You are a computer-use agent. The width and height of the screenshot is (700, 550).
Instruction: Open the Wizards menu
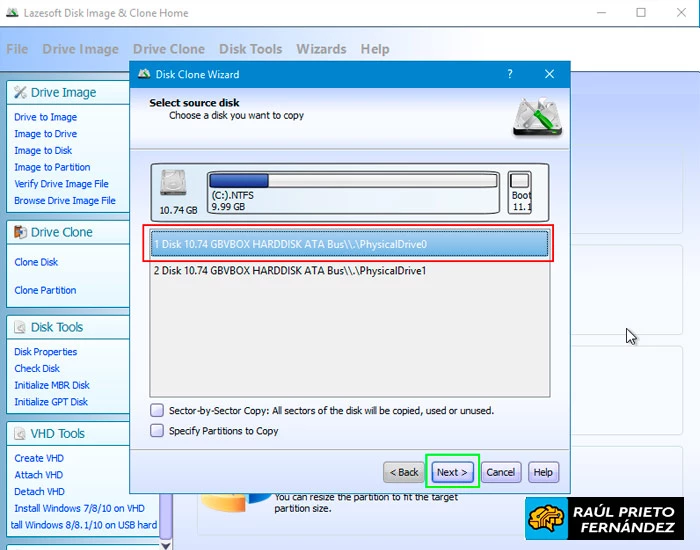tap(321, 49)
